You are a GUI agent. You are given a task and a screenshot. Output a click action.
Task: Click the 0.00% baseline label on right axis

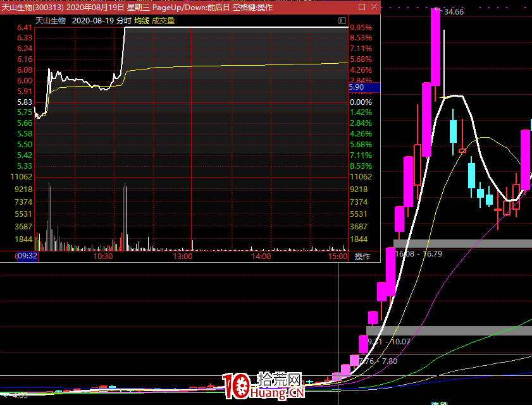click(361, 102)
